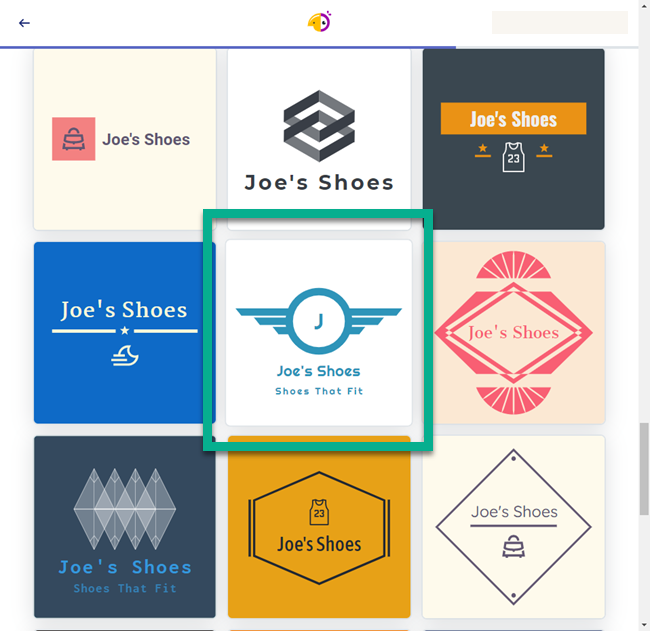Go back using the left arrow icon

click(24, 23)
